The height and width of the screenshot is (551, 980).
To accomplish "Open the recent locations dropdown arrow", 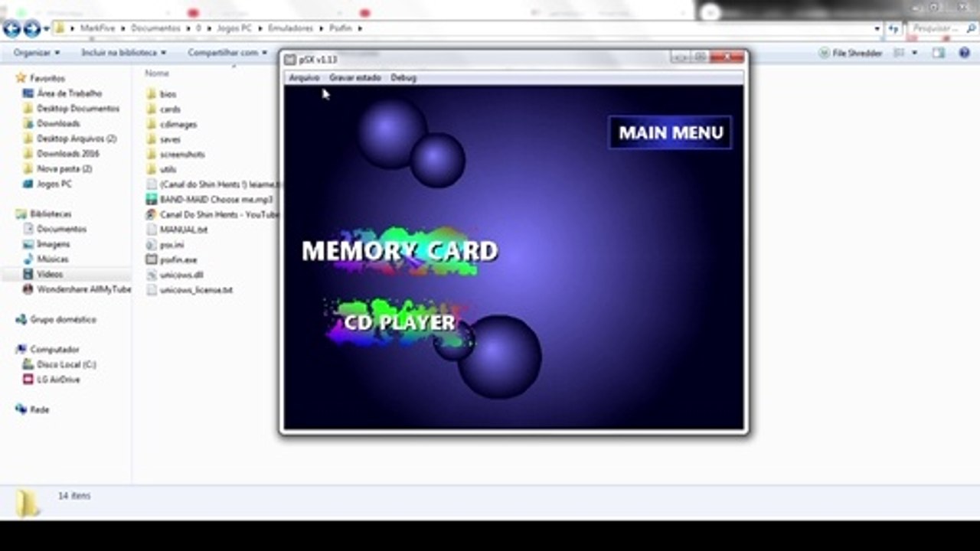I will pos(47,29).
